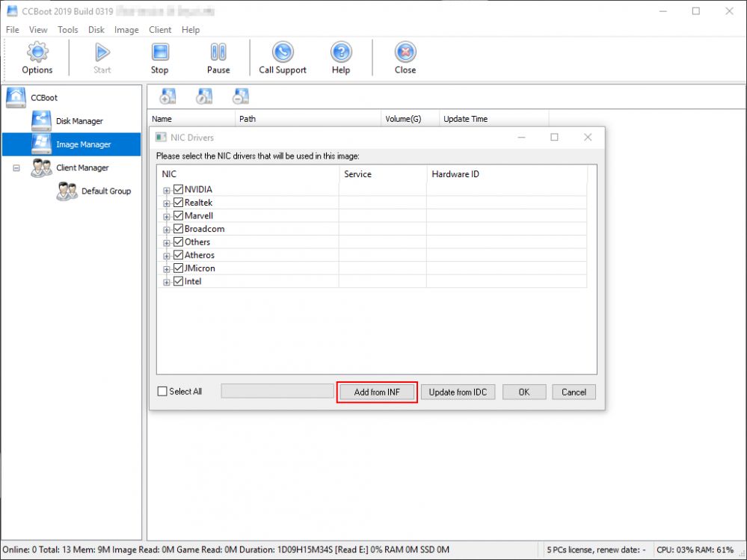Click the Update from IDC button
Screen dimensions: 747x560
click(458, 392)
